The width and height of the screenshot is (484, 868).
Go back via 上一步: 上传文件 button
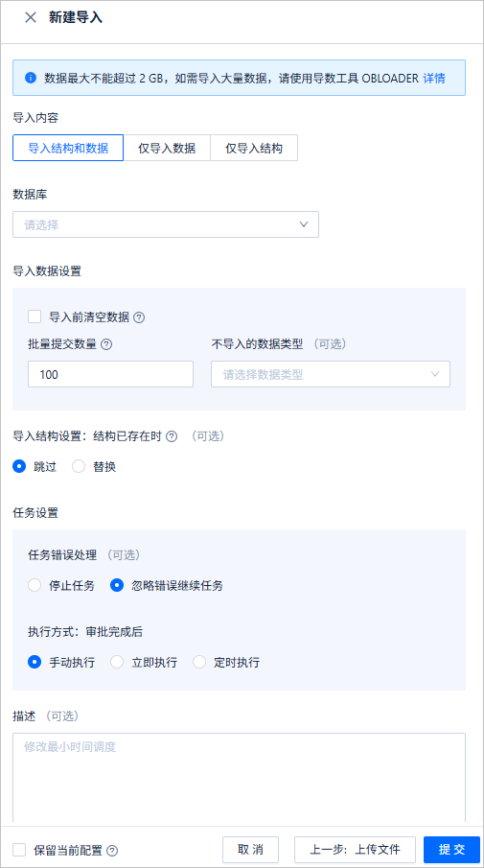356,850
